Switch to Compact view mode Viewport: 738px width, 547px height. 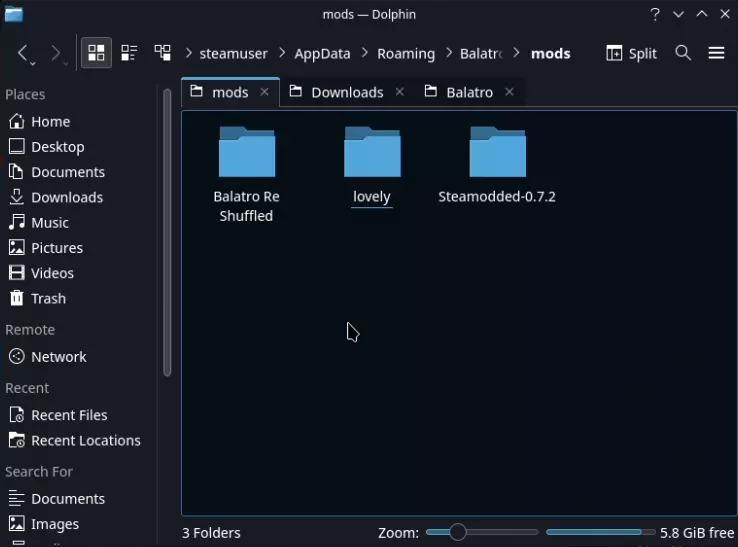pos(129,53)
